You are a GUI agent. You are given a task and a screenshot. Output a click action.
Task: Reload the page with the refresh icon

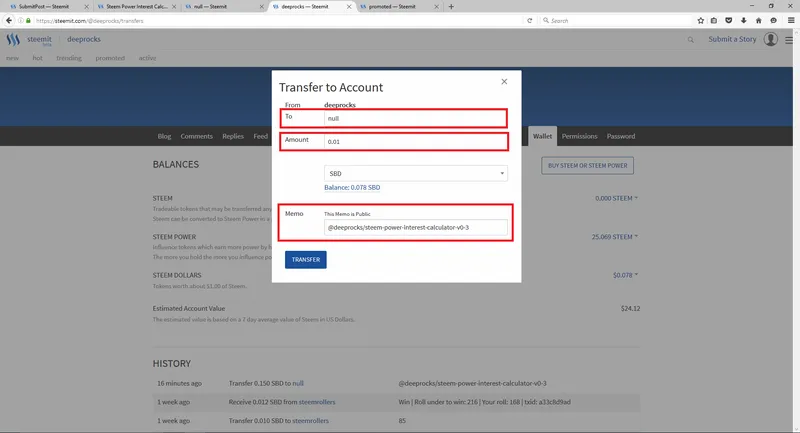[530, 20]
